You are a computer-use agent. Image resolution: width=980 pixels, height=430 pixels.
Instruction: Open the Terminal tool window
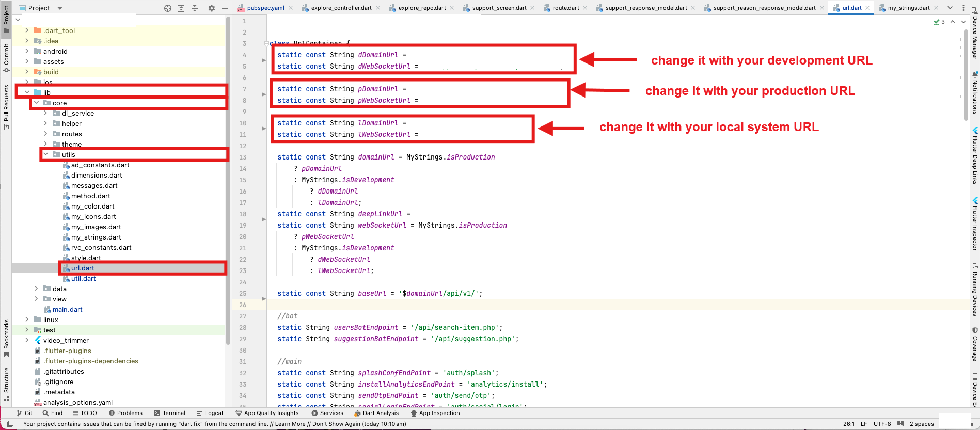[169, 413]
